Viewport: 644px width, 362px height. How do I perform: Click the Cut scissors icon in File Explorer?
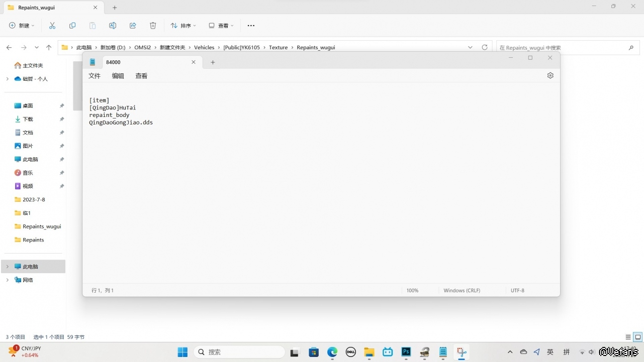52,26
